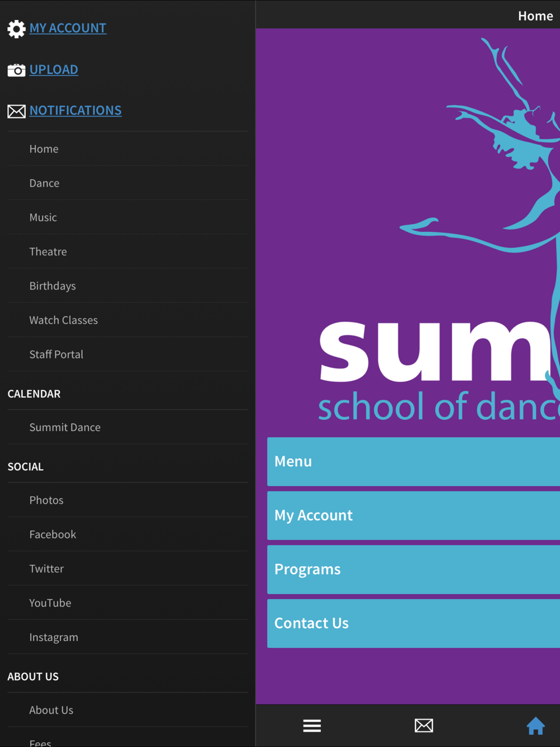Click the Notifications envelope icon in sidebar

(16, 111)
